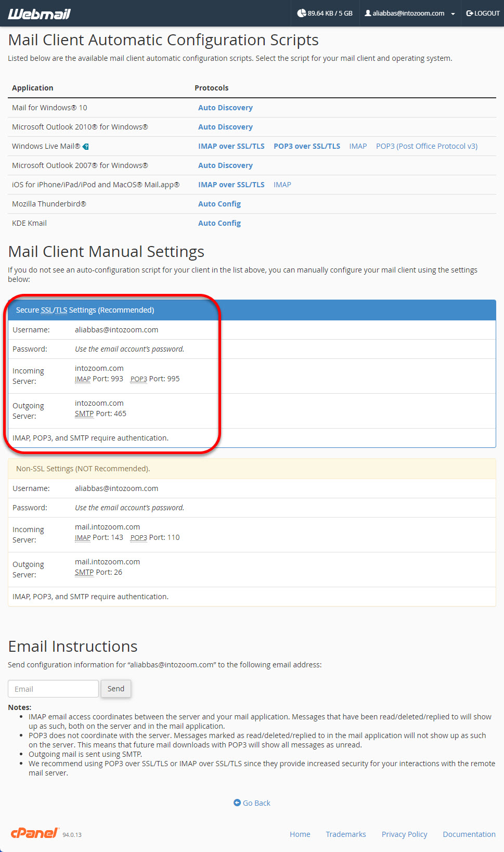504x852 pixels.
Task: Select IMAP over SSL/TLS for Windows Live Mail
Action: click(x=231, y=146)
